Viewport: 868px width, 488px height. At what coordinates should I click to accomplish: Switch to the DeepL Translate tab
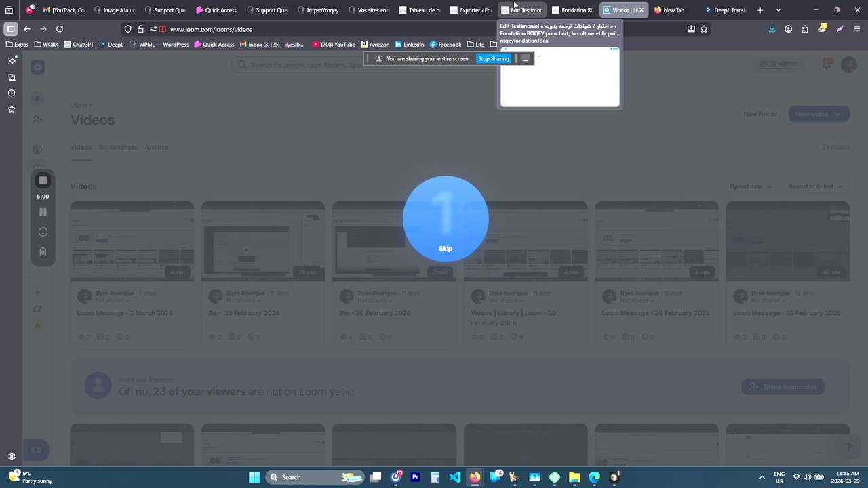pos(725,10)
